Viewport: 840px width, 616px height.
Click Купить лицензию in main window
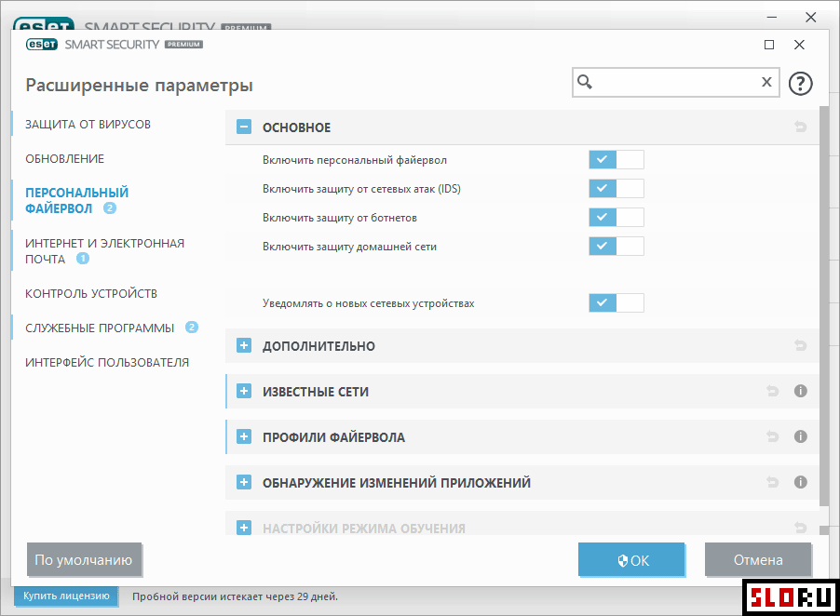66,596
